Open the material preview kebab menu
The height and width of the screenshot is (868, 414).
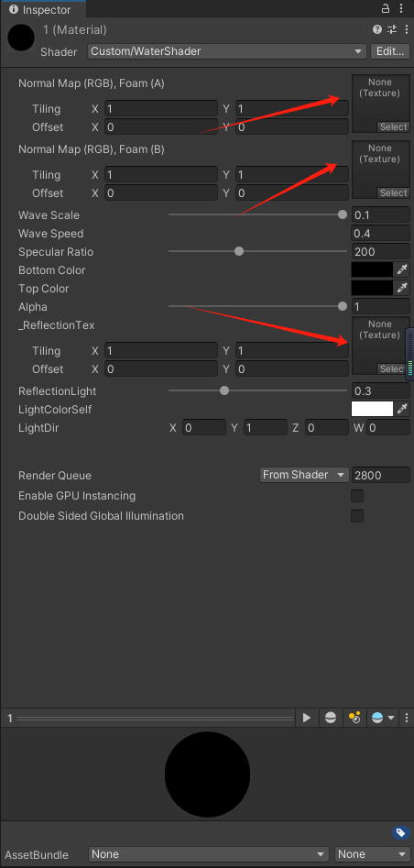pyautogui.click(x=407, y=718)
